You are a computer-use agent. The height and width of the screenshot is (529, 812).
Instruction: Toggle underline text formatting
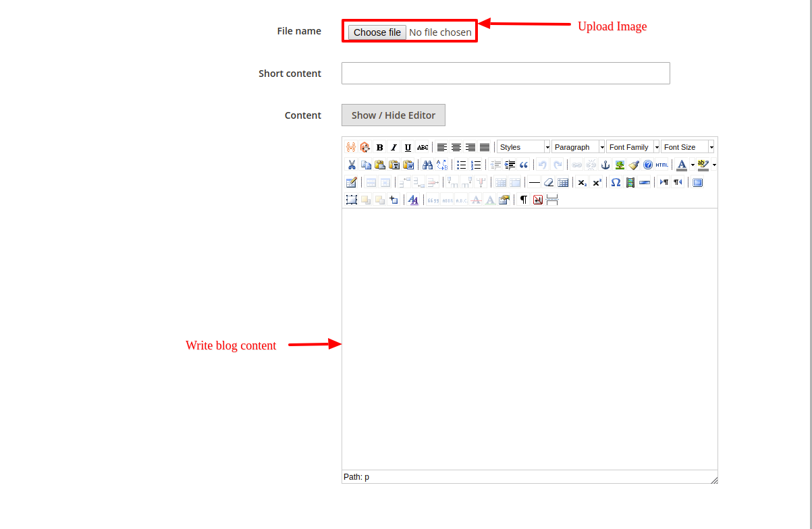point(408,147)
